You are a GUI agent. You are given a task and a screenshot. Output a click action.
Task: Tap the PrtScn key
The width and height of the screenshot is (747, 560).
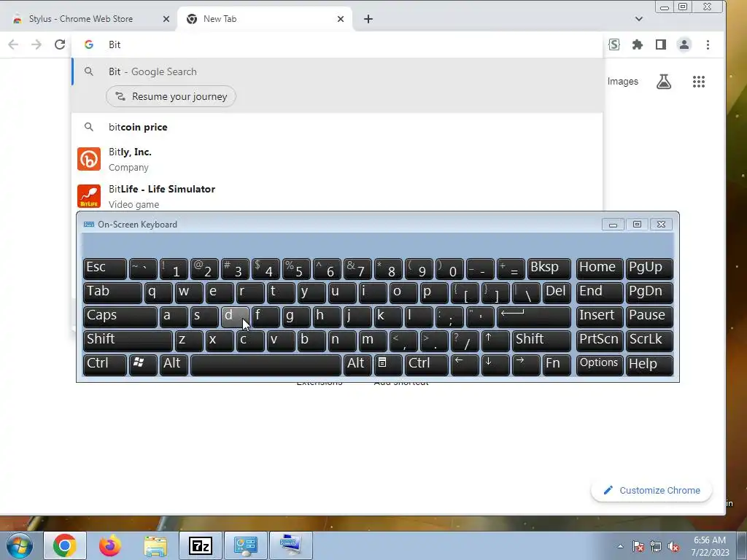[600, 341]
